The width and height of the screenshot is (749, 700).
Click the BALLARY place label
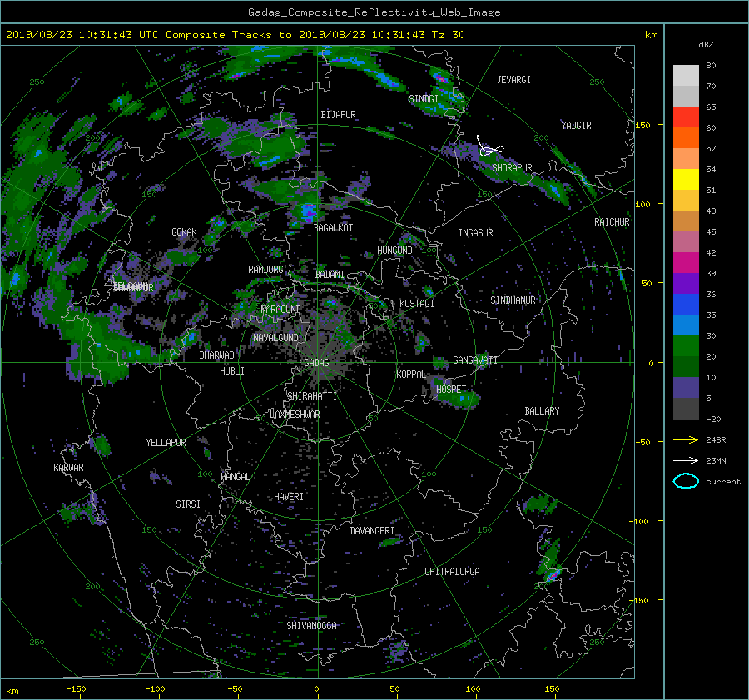click(x=542, y=411)
